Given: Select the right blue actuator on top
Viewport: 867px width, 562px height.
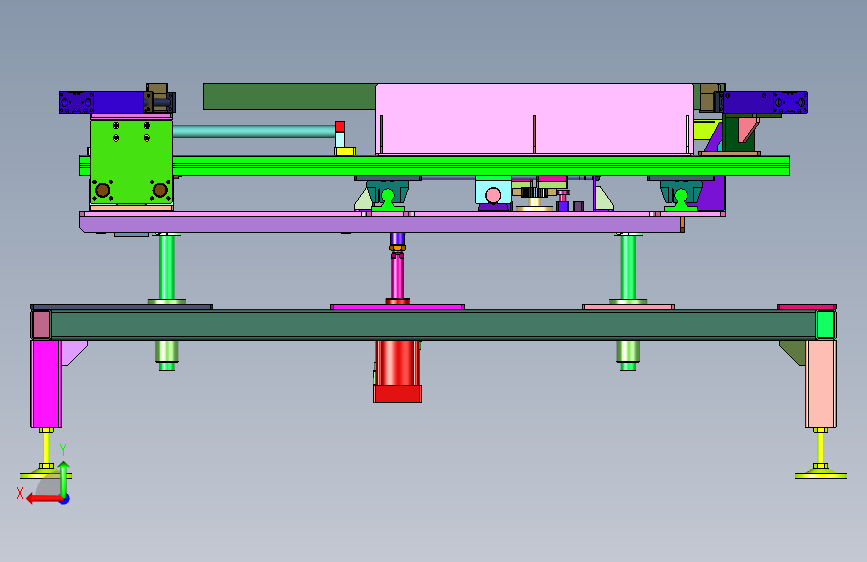Looking at the screenshot, I should click(765, 103).
